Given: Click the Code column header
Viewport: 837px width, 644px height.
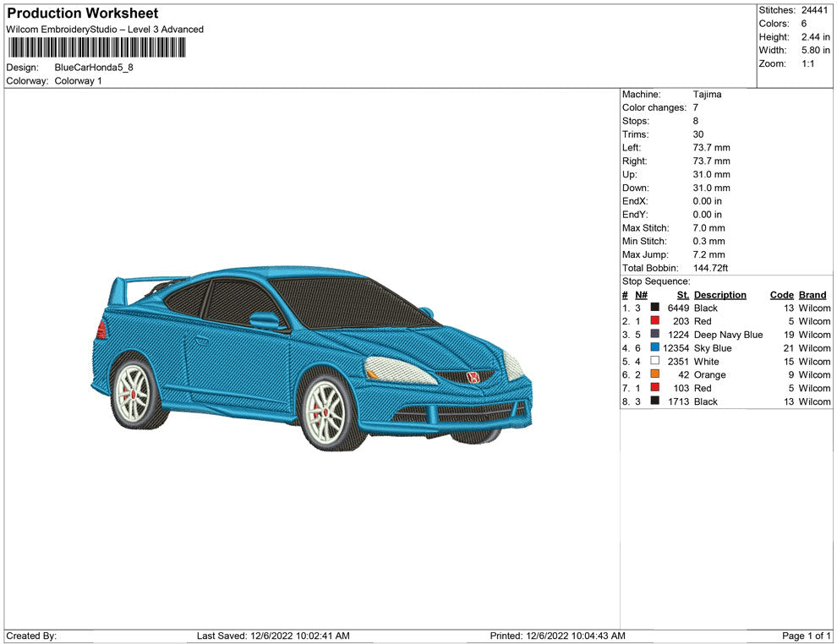Looking at the screenshot, I should click(x=781, y=295).
